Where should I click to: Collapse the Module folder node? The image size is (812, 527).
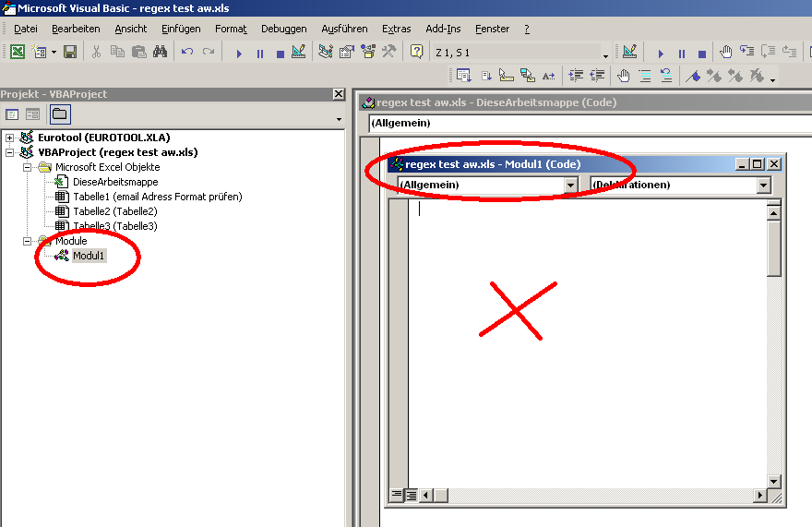click(27, 241)
